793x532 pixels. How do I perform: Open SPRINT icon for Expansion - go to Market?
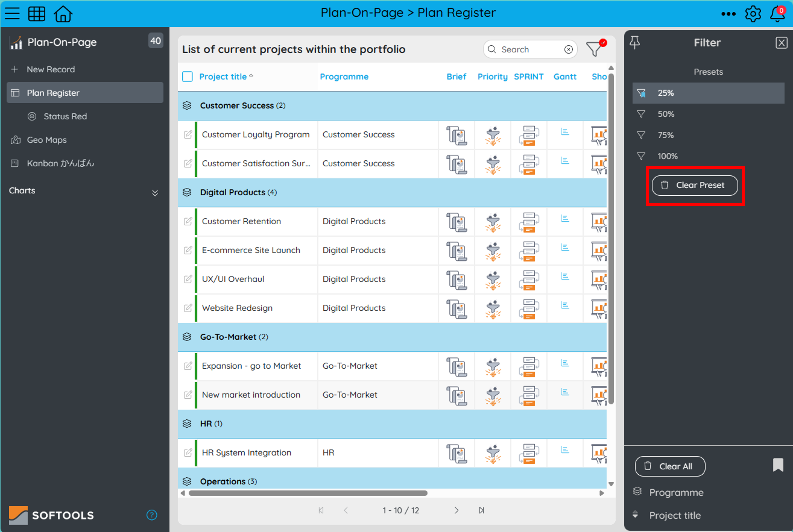click(x=529, y=367)
